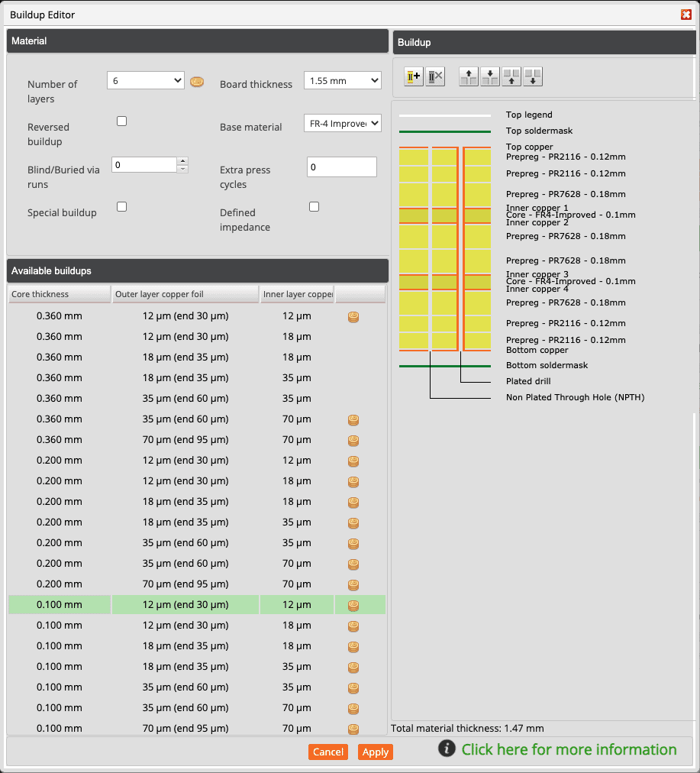Click stack icon on 0.200 mm 18 µm/35 µm row
700x773 pixels.
tap(353, 523)
